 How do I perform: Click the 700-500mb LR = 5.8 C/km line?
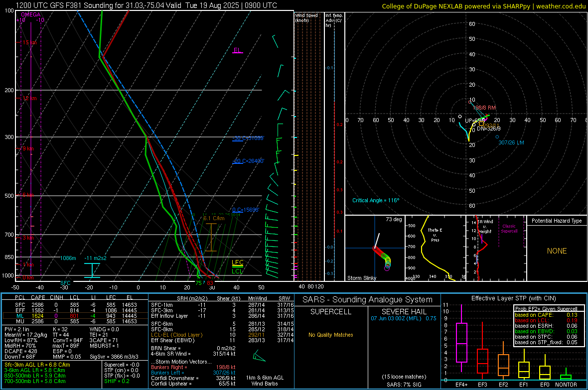pyautogui.click(x=35, y=381)
